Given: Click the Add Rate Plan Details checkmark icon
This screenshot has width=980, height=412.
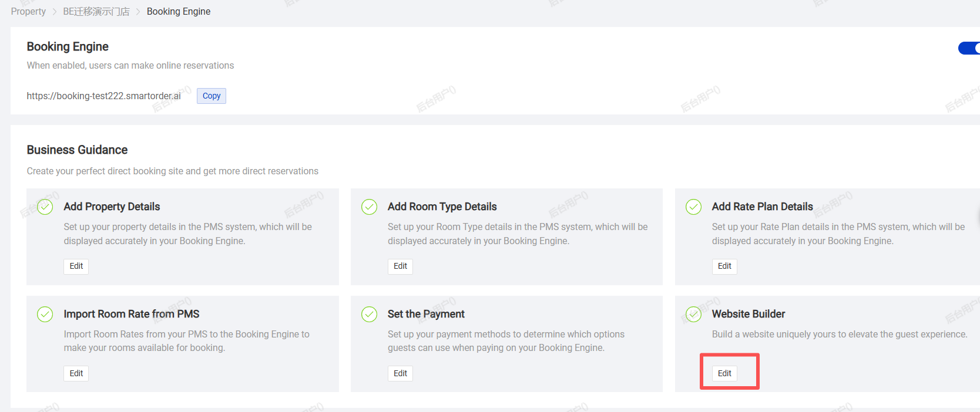Looking at the screenshot, I should [x=694, y=207].
